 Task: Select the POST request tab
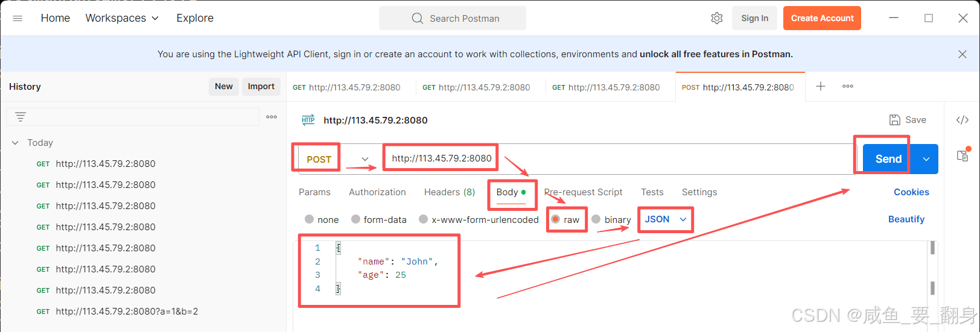coord(740,87)
